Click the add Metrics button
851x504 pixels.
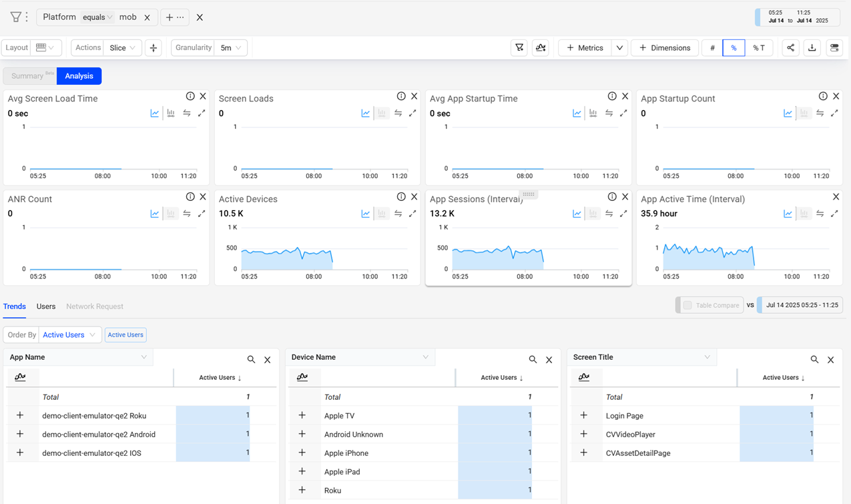point(585,48)
